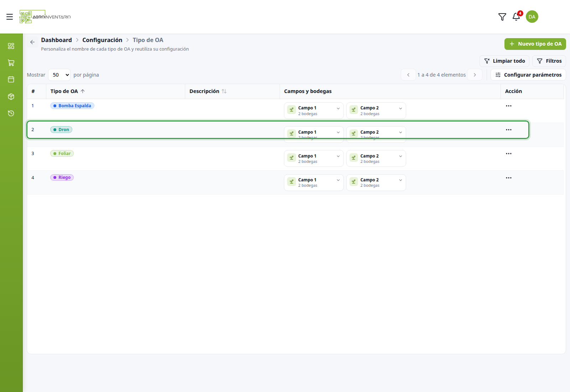Open actions menu for Bomba Espalda row
Image resolution: width=570 pixels, height=392 pixels.
(509, 106)
